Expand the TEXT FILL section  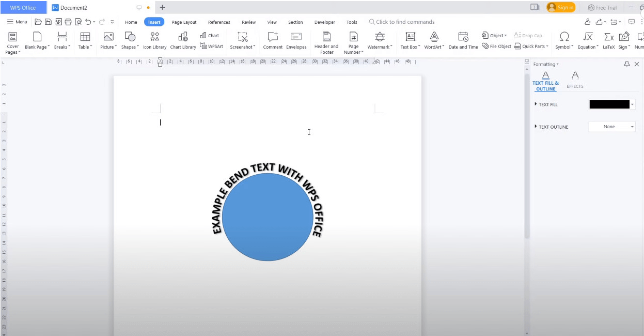tap(536, 104)
